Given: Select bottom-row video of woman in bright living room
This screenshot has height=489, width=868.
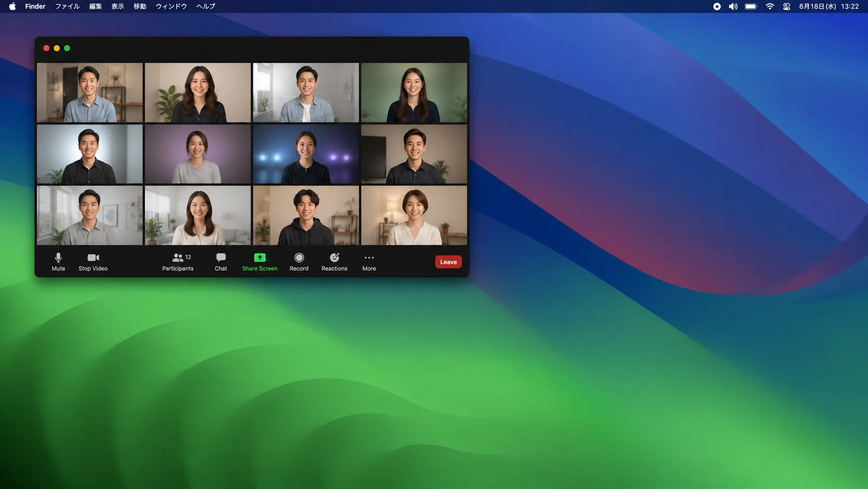Looking at the screenshot, I should click(x=198, y=215).
